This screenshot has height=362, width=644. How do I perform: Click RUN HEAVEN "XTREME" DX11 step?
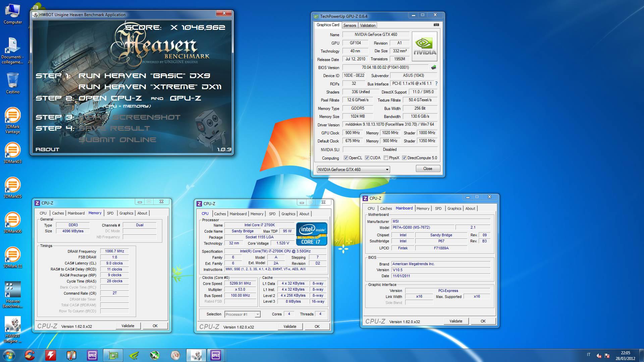click(x=150, y=87)
